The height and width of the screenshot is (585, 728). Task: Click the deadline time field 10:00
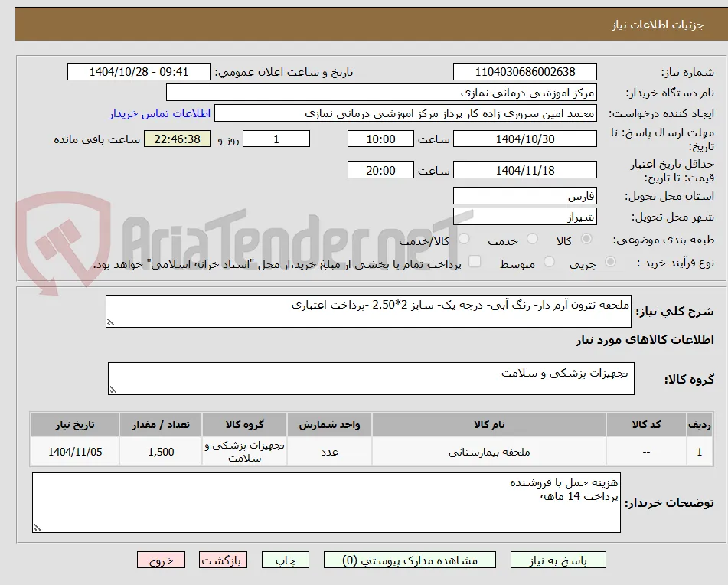[x=380, y=139]
